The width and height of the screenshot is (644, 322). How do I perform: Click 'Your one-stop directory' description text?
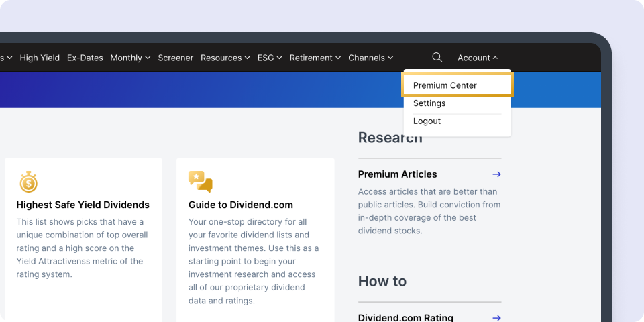254,261
